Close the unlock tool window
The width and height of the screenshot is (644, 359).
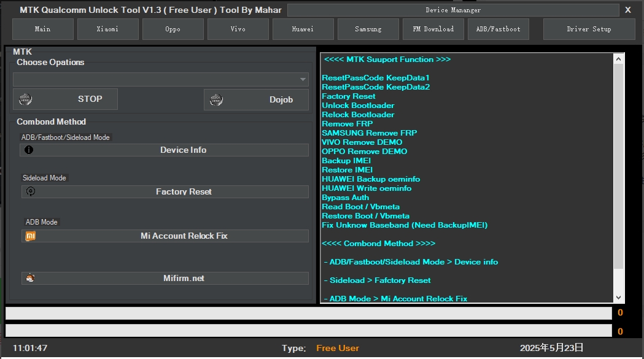click(x=628, y=10)
